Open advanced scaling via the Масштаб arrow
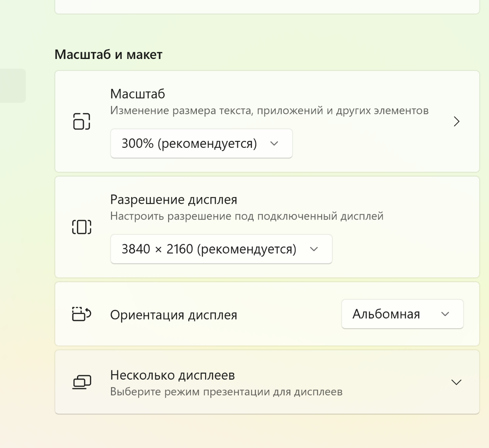This screenshot has height=448, width=489. tap(456, 121)
